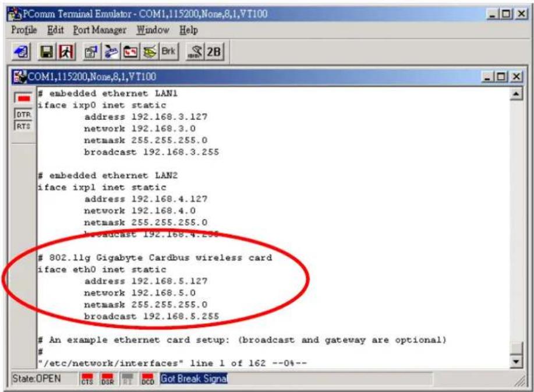Click the 'Got Break Signal' status message
The width and height of the screenshot is (534, 392).
point(194,379)
